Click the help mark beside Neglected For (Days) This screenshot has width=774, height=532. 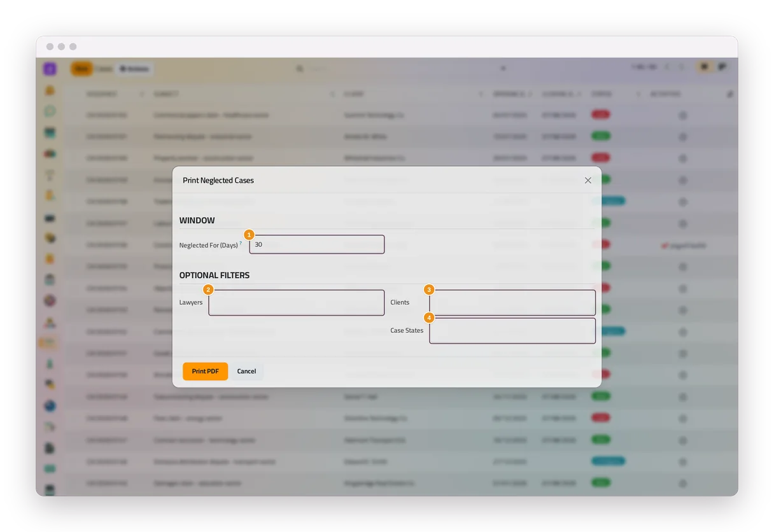pyautogui.click(x=241, y=243)
